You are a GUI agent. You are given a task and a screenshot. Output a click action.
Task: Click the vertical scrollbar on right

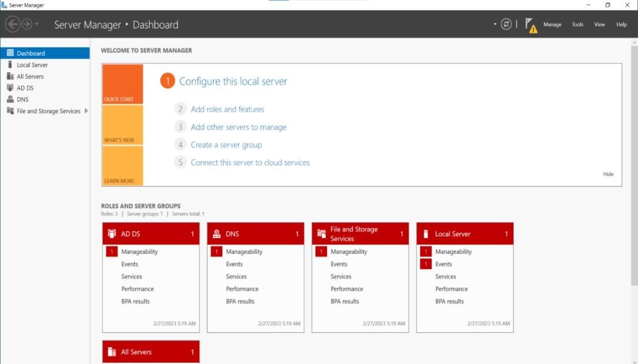point(634,165)
